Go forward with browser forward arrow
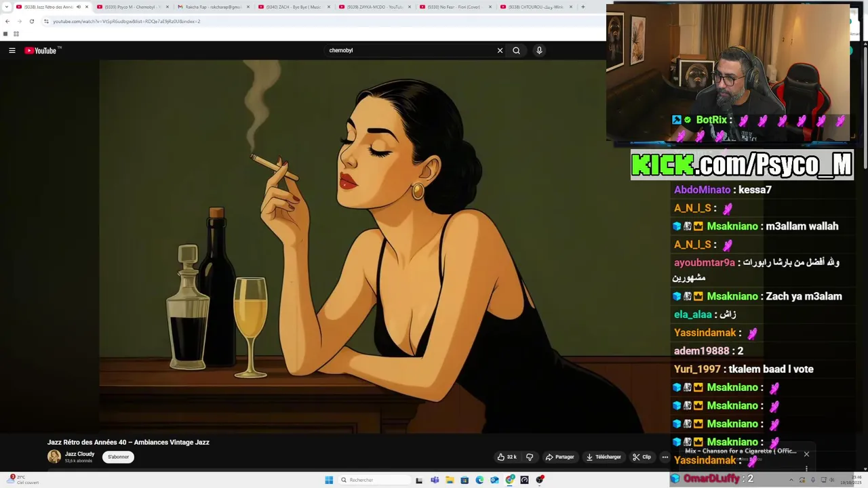868x488 pixels. [x=19, y=21]
